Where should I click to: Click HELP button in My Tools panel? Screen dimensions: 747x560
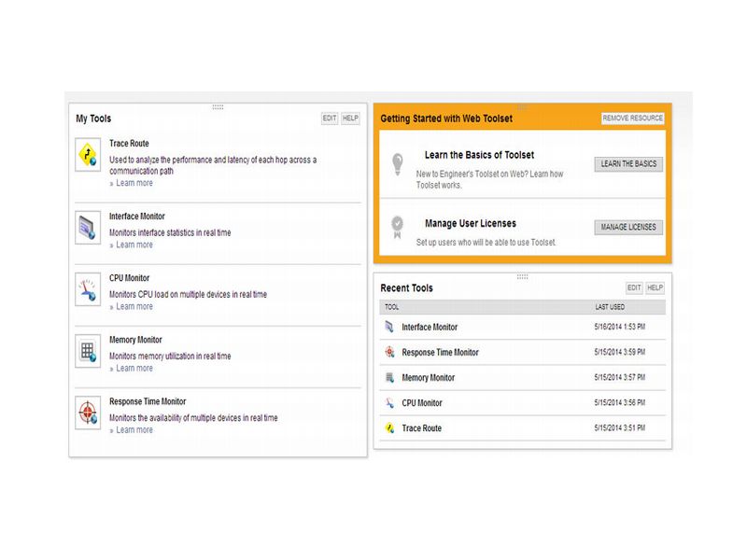click(350, 119)
